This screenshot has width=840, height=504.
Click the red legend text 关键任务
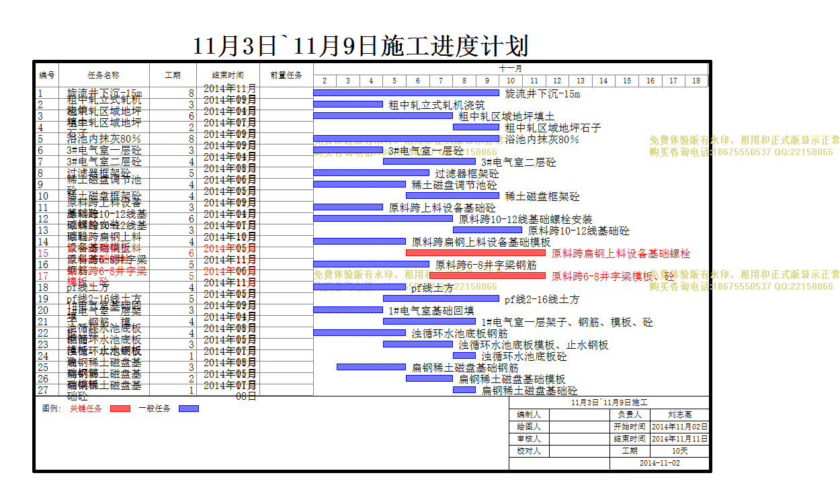click(86, 409)
